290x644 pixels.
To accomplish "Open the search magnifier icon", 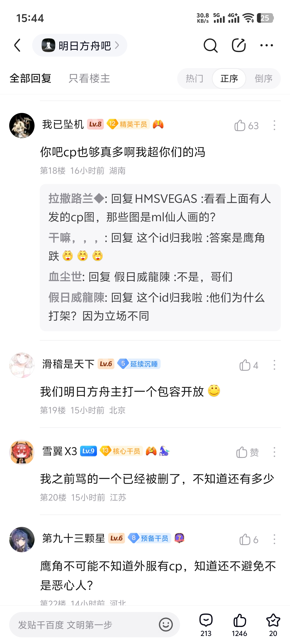I will 210,45.
